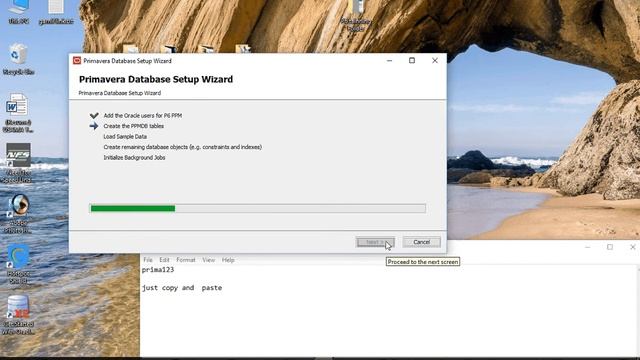Cancel the Primavera Database Setup Wizard
The width and height of the screenshot is (640, 360).
click(x=422, y=242)
